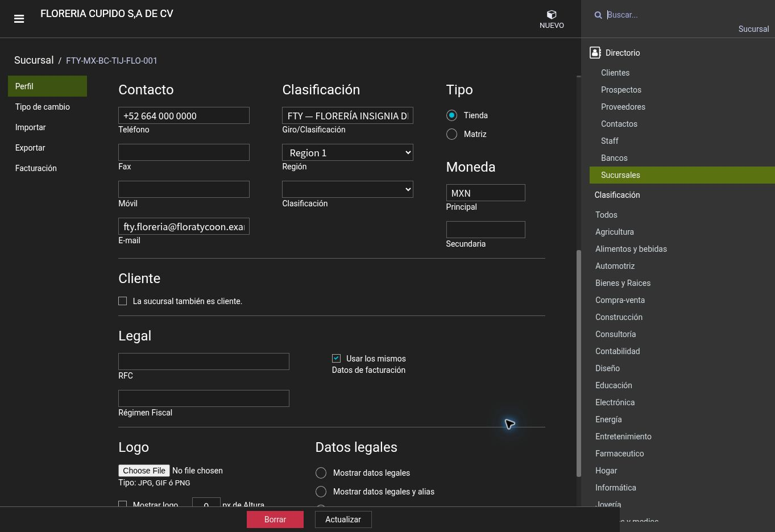Open Facturación section

36,168
